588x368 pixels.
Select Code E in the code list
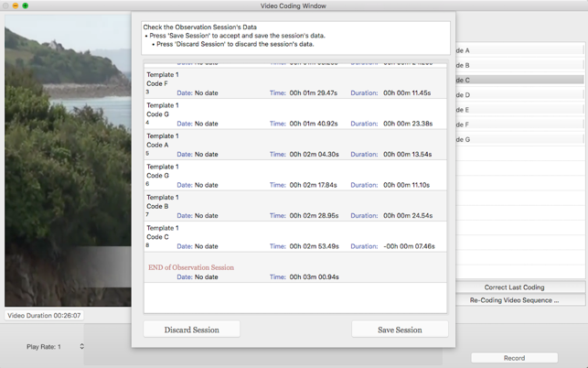519,110
